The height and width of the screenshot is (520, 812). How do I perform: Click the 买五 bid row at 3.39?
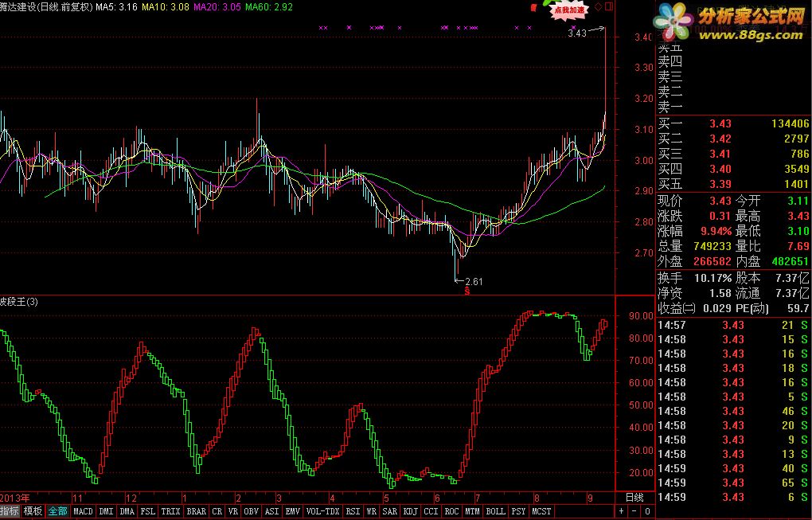pos(733,183)
